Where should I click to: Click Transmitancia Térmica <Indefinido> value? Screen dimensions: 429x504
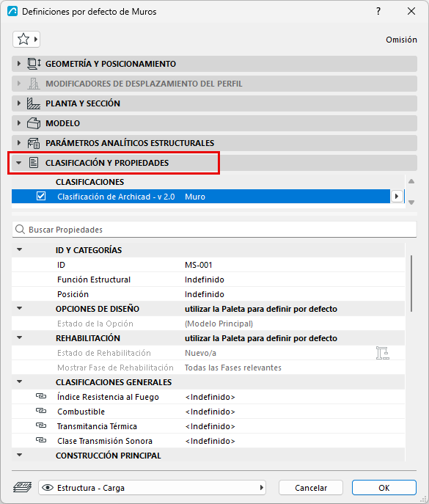point(210,426)
